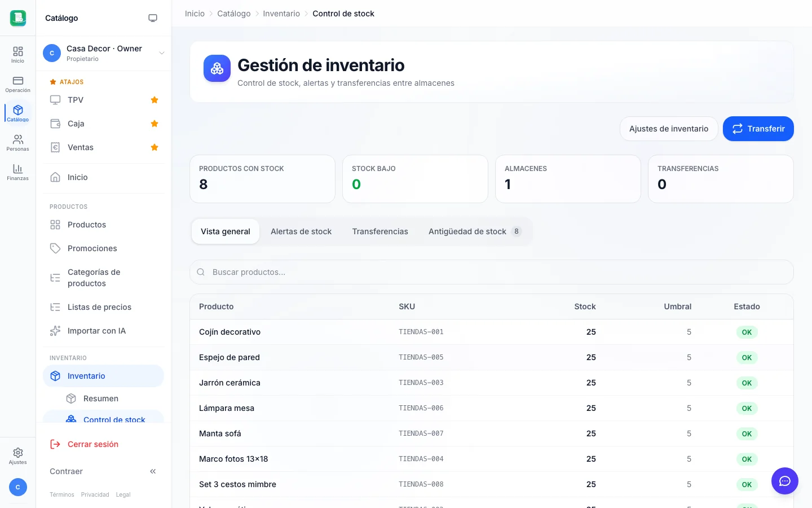Click the Gestión de inventario cubes icon
This screenshot has width=812, height=508.
coord(217,68)
